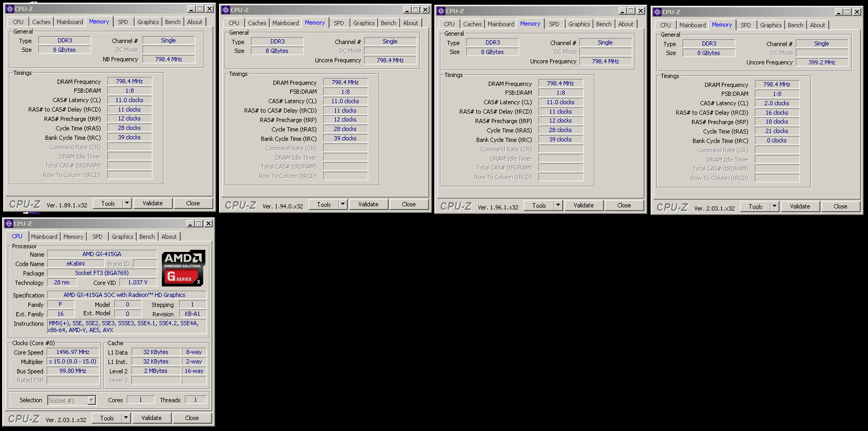868x431 pixels.
Task: Click the Tools button in the 2.03.1 Memory window
Action: [755, 206]
